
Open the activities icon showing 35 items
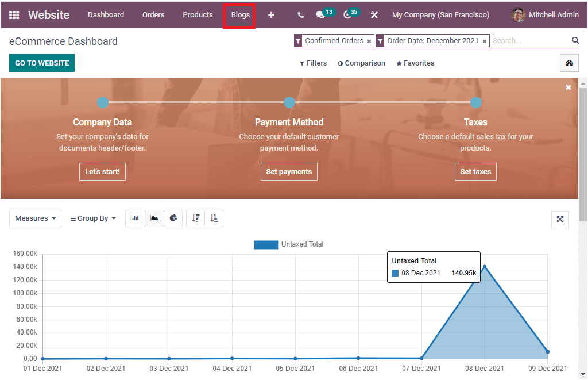348,15
